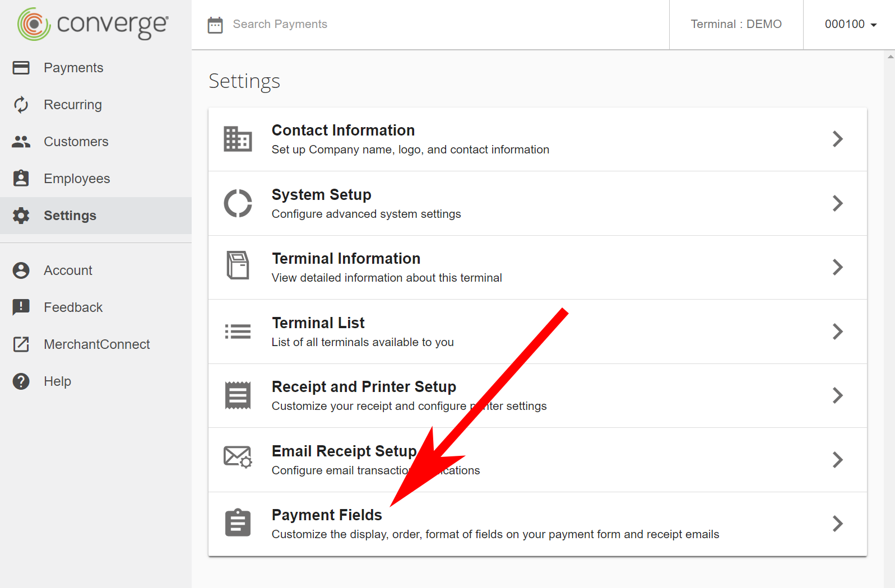This screenshot has width=895, height=588.
Task: Select Customers in the sidebar
Action: pyautogui.click(x=96, y=142)
